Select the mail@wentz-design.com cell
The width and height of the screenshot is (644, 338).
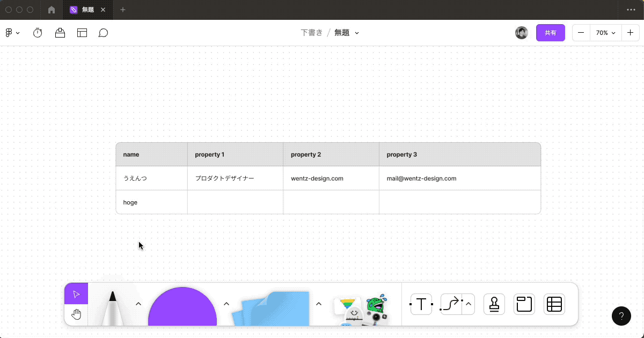(x=460, y=178)
